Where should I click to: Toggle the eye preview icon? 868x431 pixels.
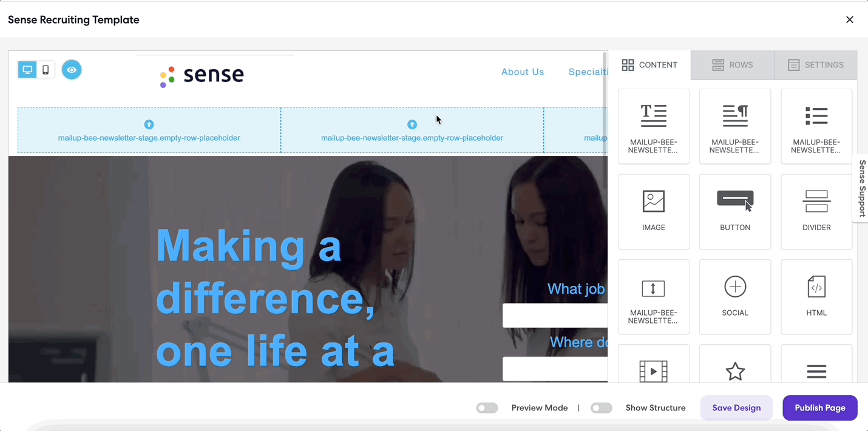pyautogui.click(x=72, y=70)
